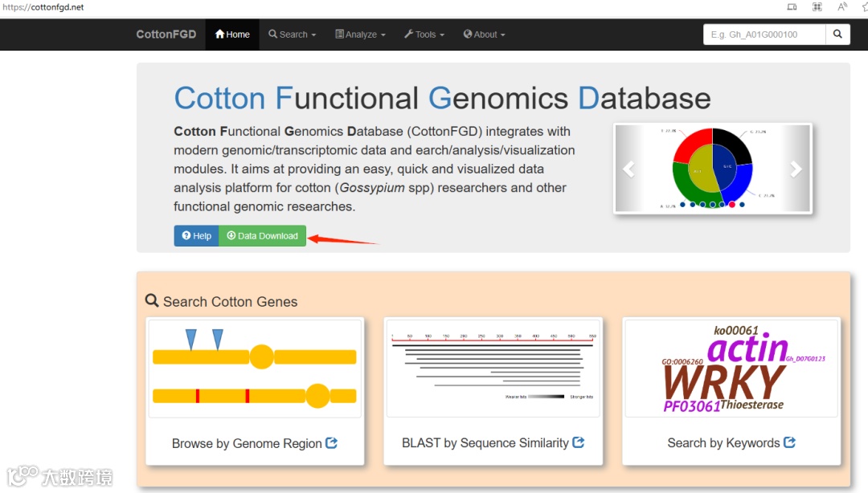
Task: Expand the Search dropdown menu
Action: (293, 35)
